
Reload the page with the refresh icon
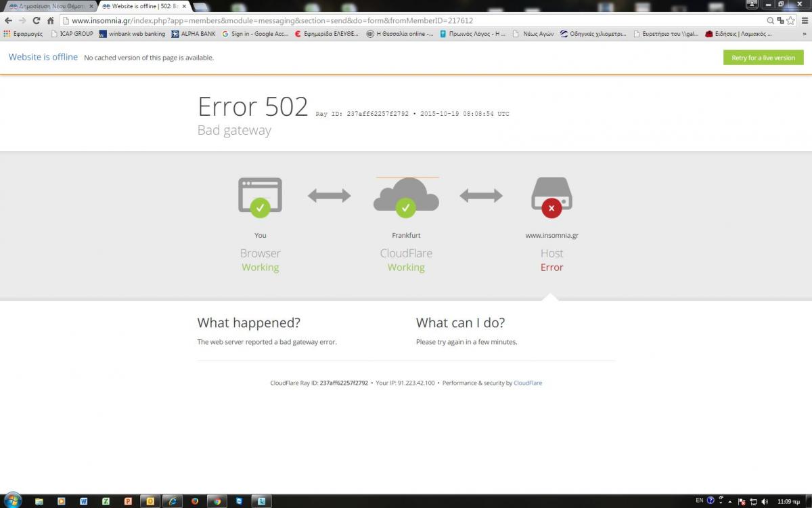pos(37,20)
